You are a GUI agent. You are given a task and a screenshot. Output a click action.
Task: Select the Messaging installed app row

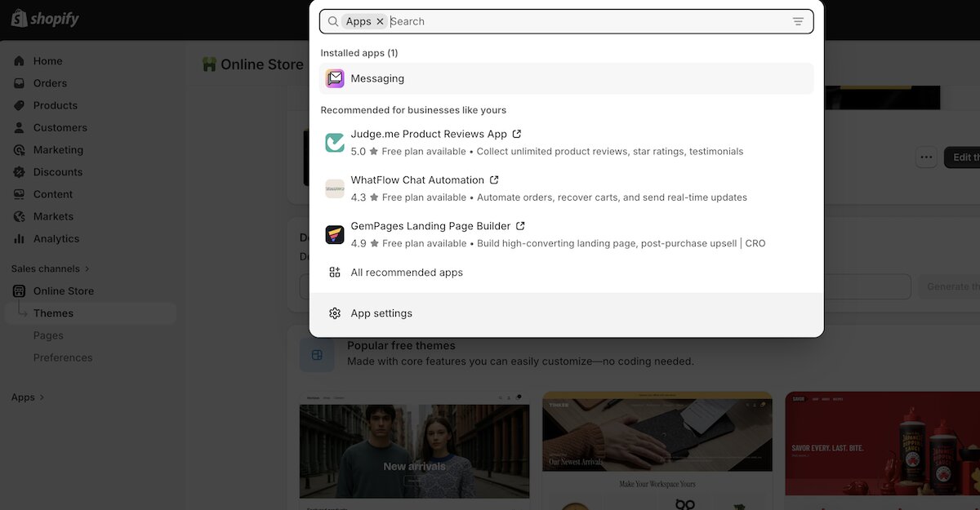[567, 78]
